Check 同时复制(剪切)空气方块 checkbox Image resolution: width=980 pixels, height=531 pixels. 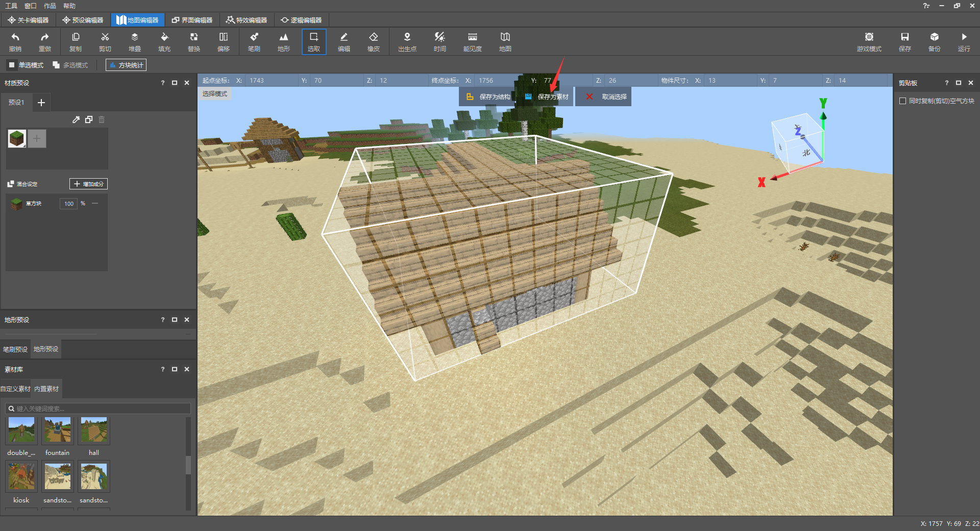[x=903, y=101]
